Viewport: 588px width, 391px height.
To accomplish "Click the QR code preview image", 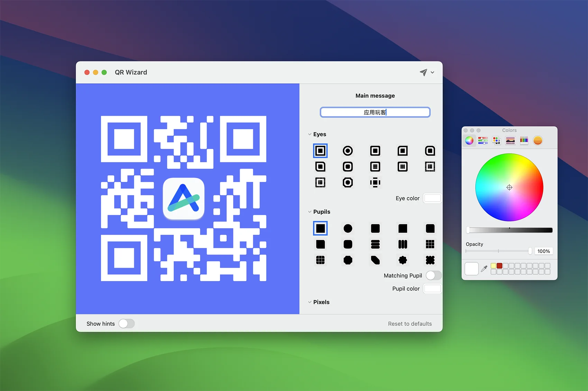I will (184, 198).
